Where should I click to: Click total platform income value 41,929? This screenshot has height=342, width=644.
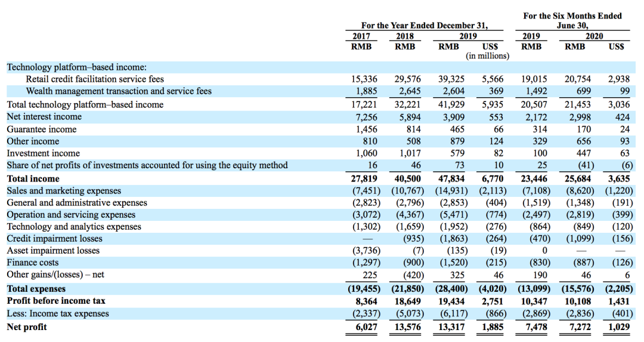tap(451, 104)
